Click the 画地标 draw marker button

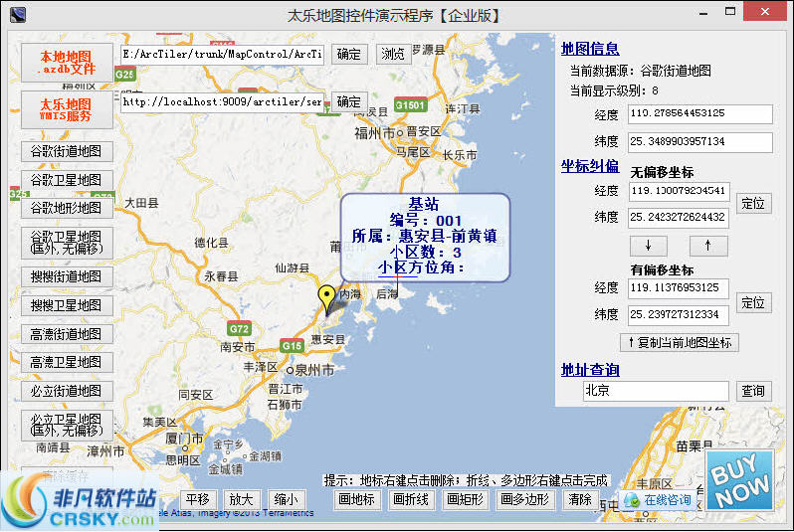(357, 499)
